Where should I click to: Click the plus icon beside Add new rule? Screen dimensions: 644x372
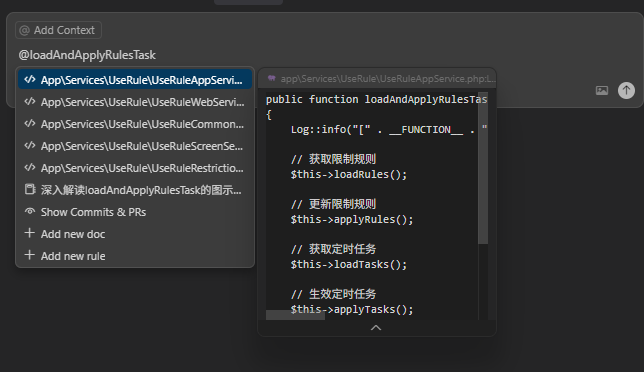(29, 255)
